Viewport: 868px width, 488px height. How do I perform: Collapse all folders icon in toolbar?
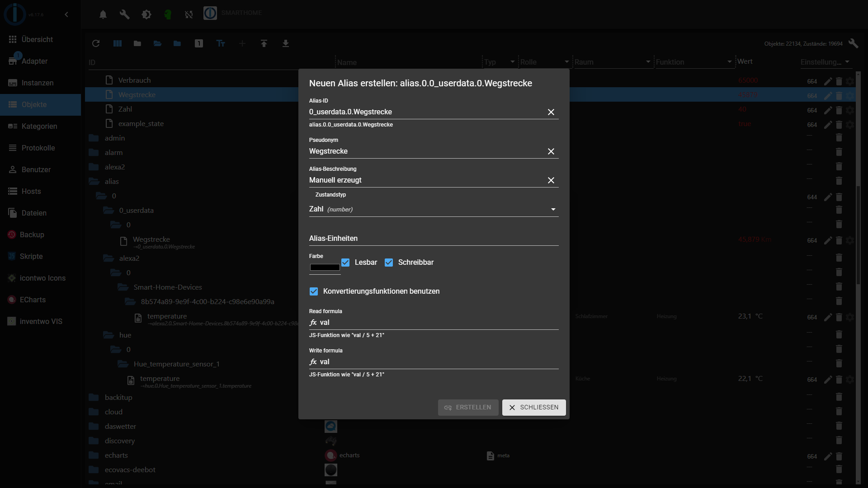point(137,43)
